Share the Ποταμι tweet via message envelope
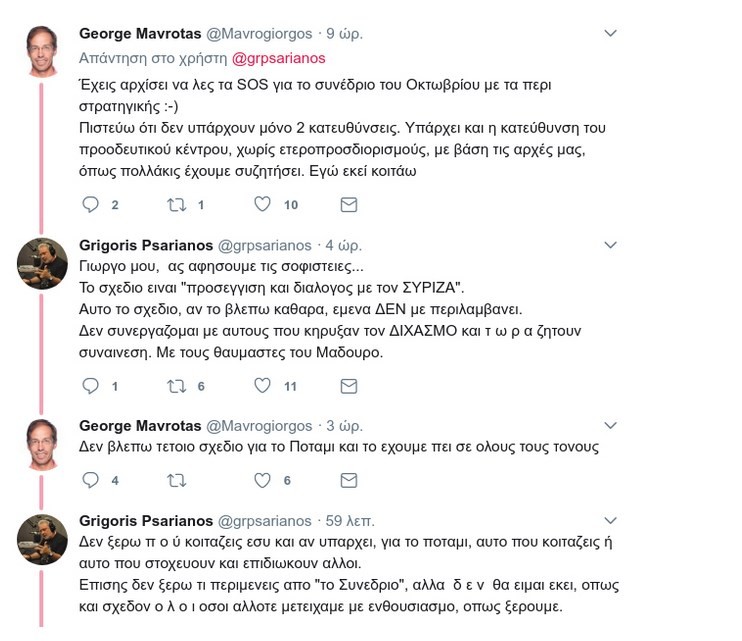This screenshot has height=641, width=742. tap(349, 480)
